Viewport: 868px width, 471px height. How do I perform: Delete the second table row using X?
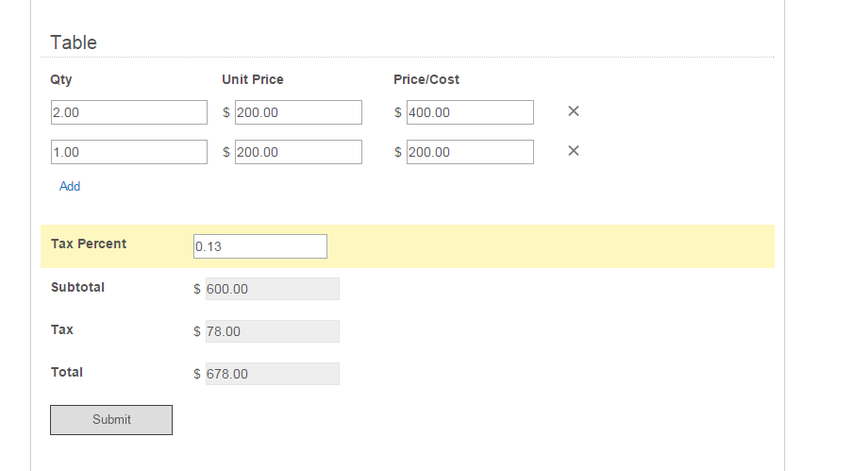click(574, 151)
